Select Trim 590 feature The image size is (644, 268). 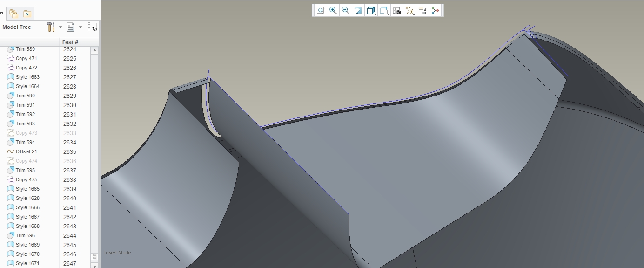[x=25, y=96]
